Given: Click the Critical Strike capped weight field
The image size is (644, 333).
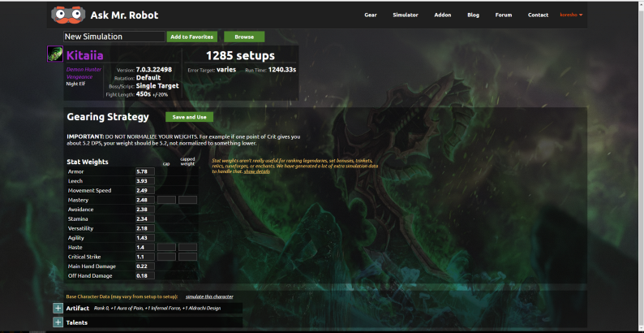Looking at the screenshot, I should (187, 257).
